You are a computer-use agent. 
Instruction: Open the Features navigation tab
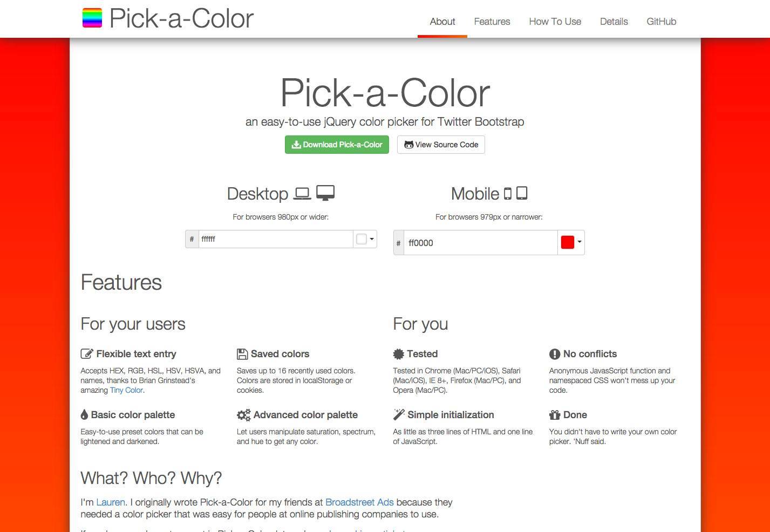coord(492,22)
